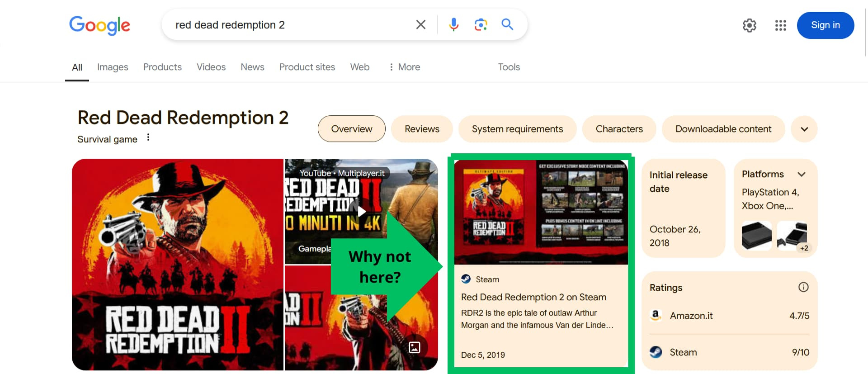Expand the More search filters menu
The width and height of the screenshot is (868, 374).
[x=405, y=67]
